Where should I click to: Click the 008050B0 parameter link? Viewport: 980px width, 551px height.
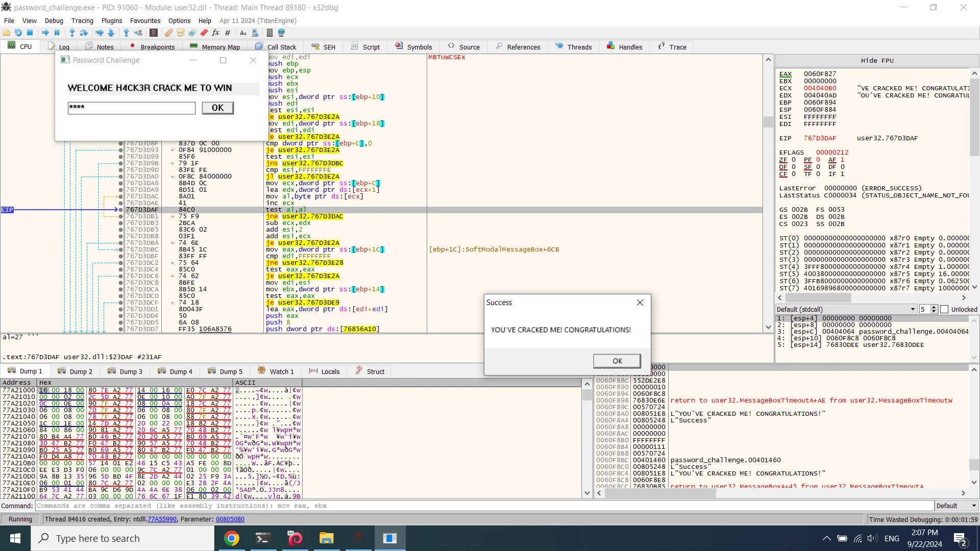pos(230,519)
